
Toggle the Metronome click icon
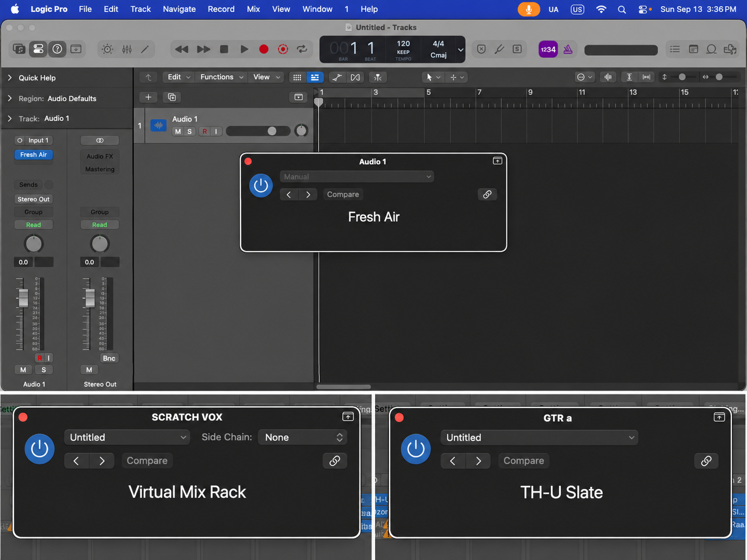click(x=568, y=49)
